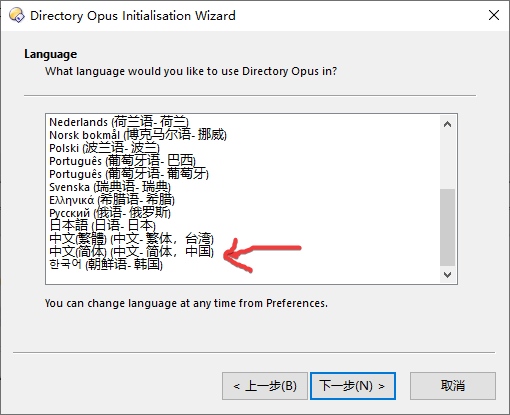Cancel the wizard with 取消 button

click(x=453, y=386)
